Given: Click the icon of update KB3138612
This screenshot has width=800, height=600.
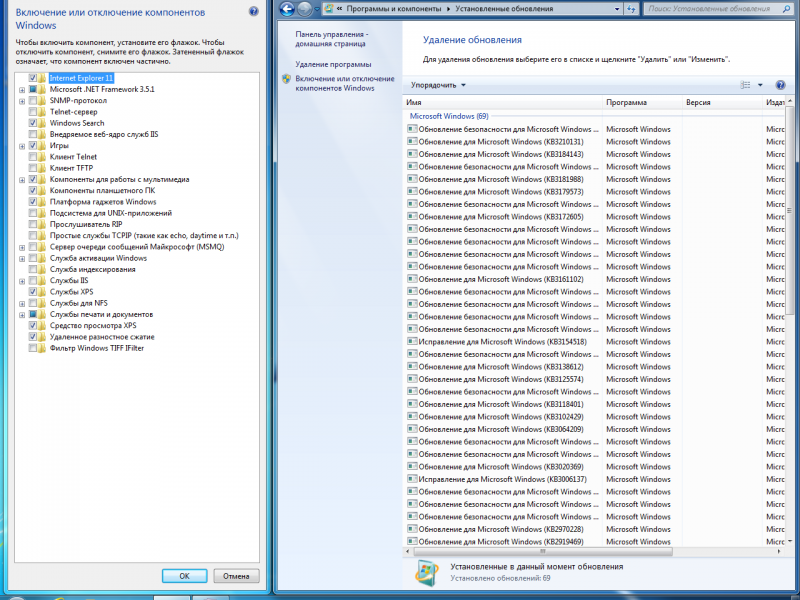Looking at the screenshot, I should (x=412, y=366).
